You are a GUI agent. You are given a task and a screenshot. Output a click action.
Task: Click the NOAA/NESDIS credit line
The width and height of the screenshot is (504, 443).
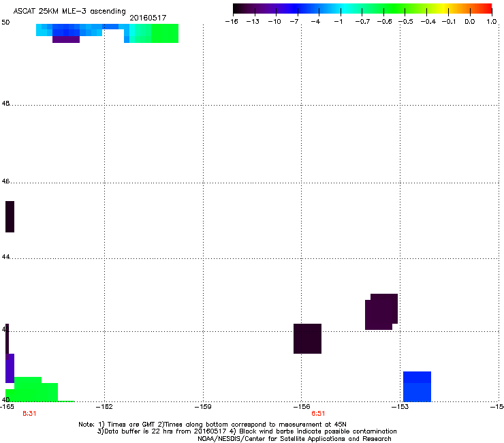tap(294, 439)
